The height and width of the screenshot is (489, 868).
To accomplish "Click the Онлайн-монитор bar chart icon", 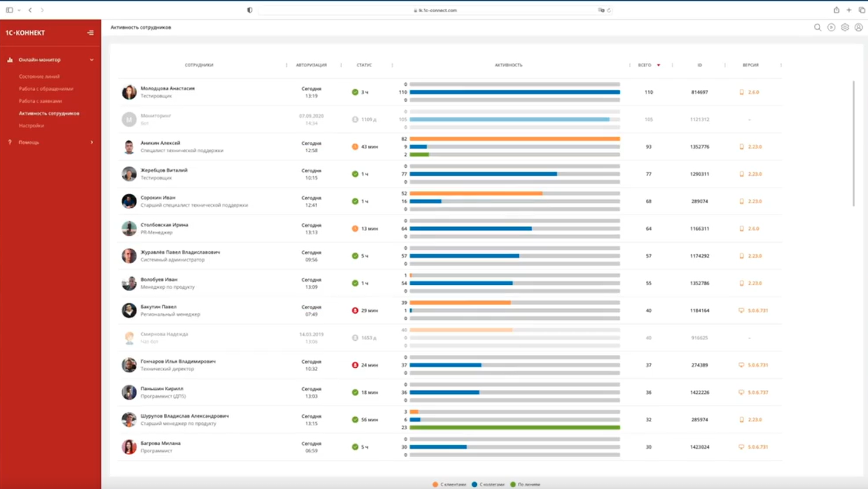I will pyautogui.click(x=10, y=60).
